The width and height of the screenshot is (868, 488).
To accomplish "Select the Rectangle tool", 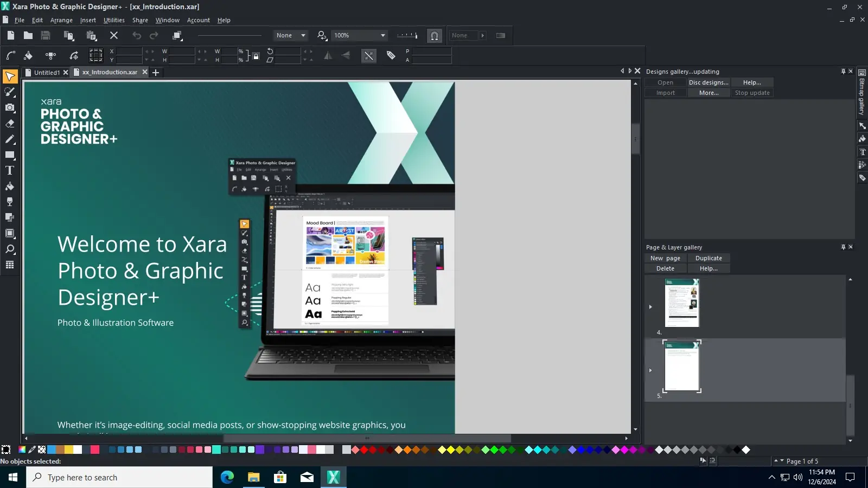I will [10, 155].
